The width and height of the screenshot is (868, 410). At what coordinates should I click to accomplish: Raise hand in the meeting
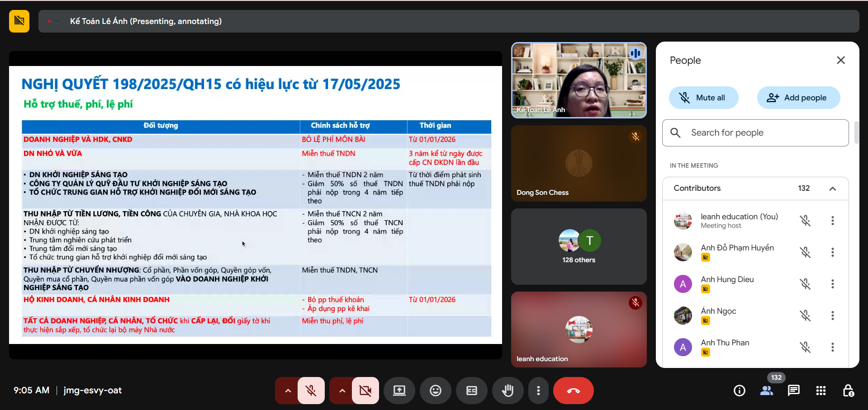click(508, 391)
